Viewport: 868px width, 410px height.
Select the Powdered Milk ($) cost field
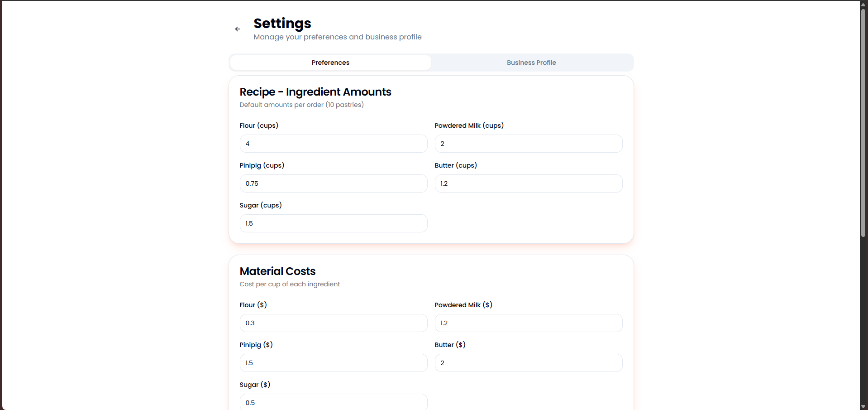click(528, 323)
